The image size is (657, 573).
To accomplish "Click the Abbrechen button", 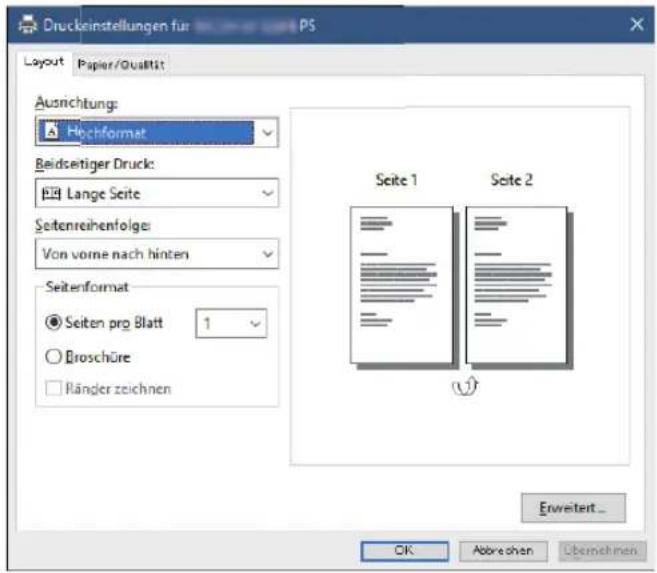I will click(503, 550).
